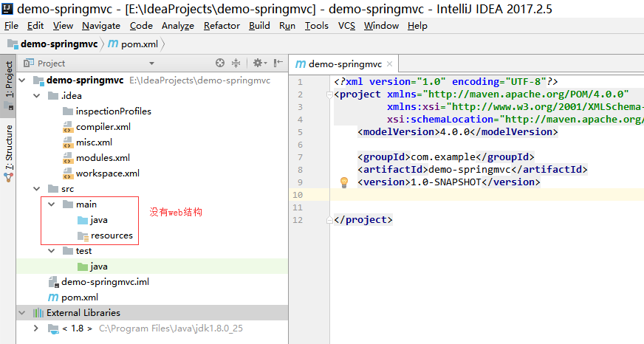
Task: Select workspace.xml in the tree
Action: (x=108, y=173)
